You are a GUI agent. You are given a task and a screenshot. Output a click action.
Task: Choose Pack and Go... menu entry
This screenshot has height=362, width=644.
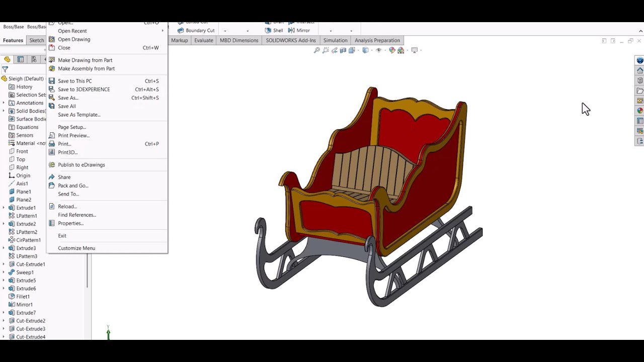click(x=73, y=186)
